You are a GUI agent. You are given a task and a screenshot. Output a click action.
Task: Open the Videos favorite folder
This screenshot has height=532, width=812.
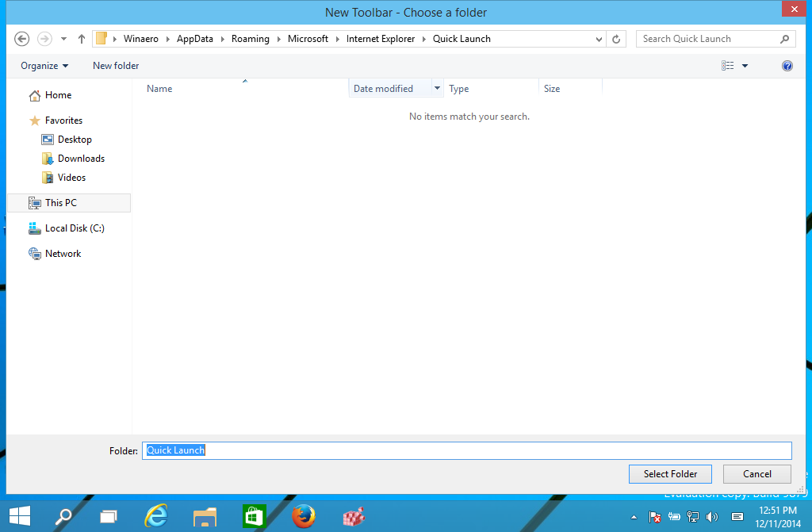pyautogui.click(x=72, y=177)
